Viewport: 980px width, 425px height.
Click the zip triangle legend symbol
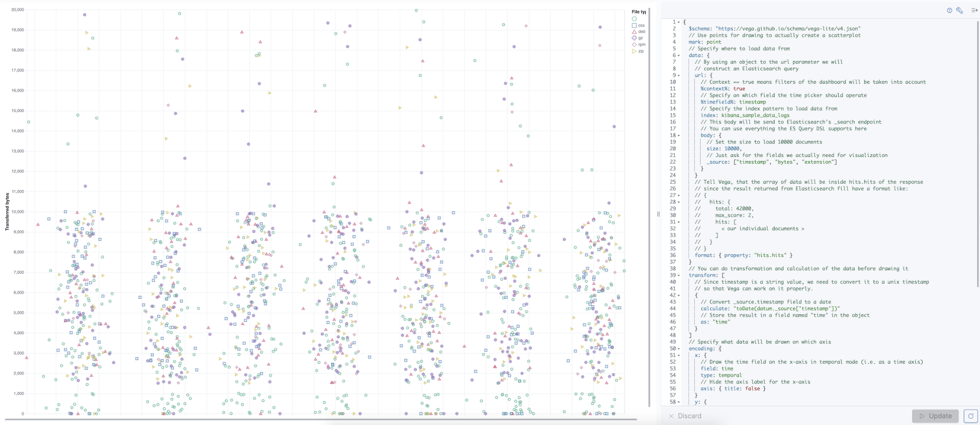[x=634, y=51]
